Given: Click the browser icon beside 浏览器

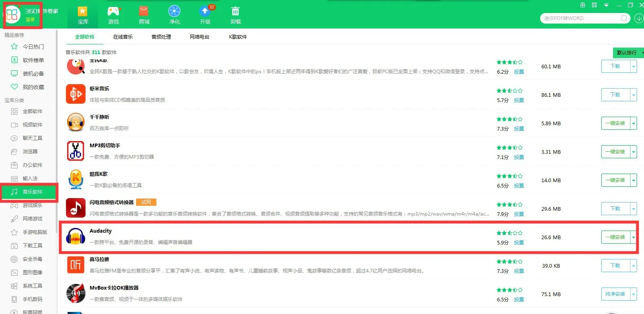Looking at the screenshot, I should coord(14,151).
